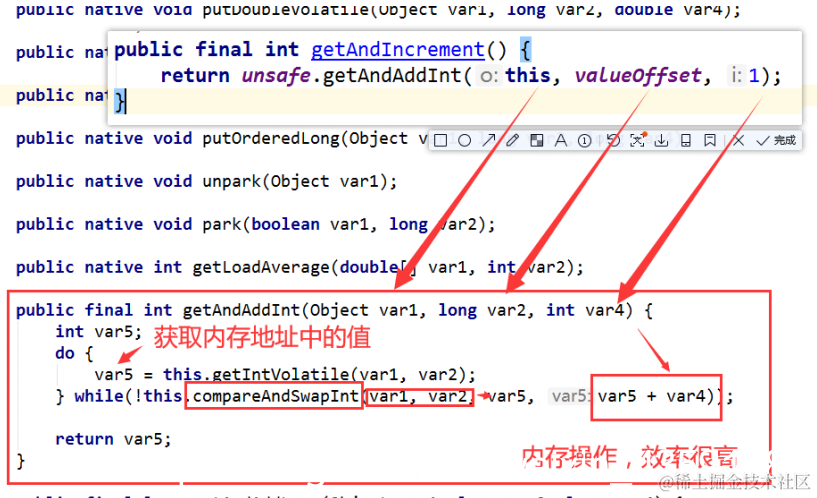Click the screen translate/OCR icon
817x498 pixels.
[x=638, y=140]
